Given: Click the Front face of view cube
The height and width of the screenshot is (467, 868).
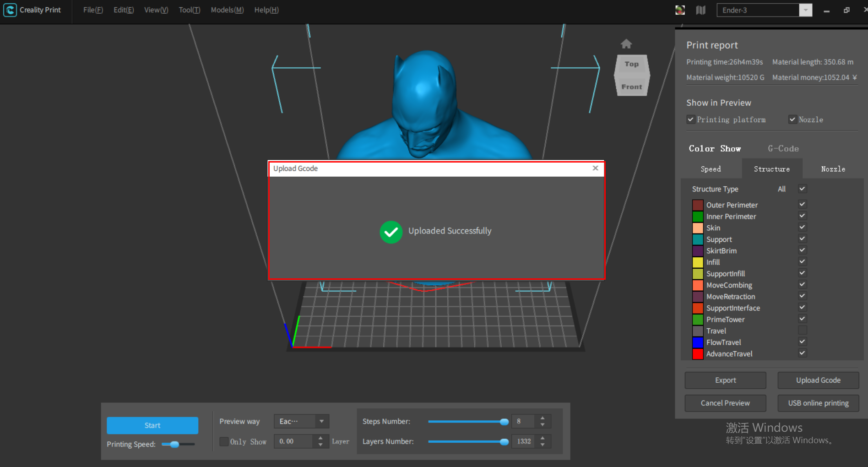Looking at the screenshot, I should (x=631, y=87).
